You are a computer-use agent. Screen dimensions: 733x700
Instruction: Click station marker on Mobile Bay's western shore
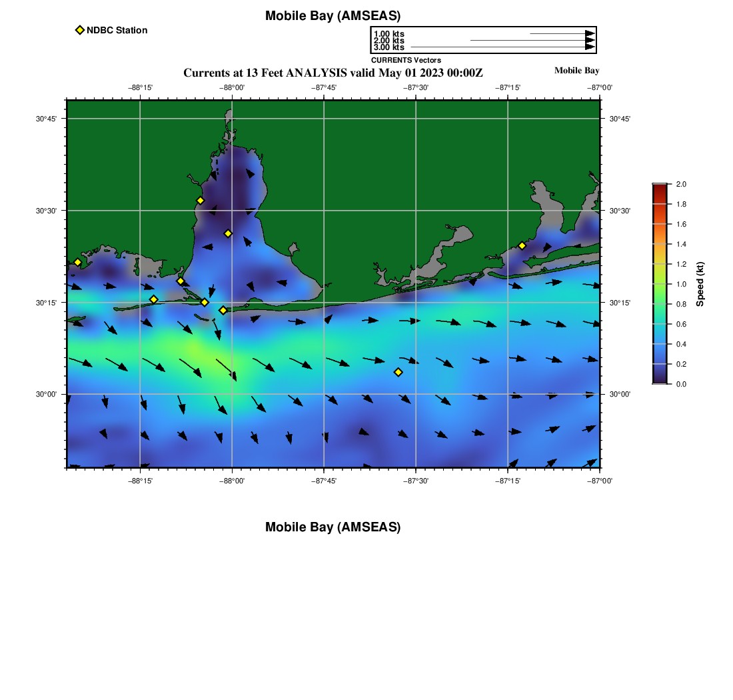click(x=200, y=201)
